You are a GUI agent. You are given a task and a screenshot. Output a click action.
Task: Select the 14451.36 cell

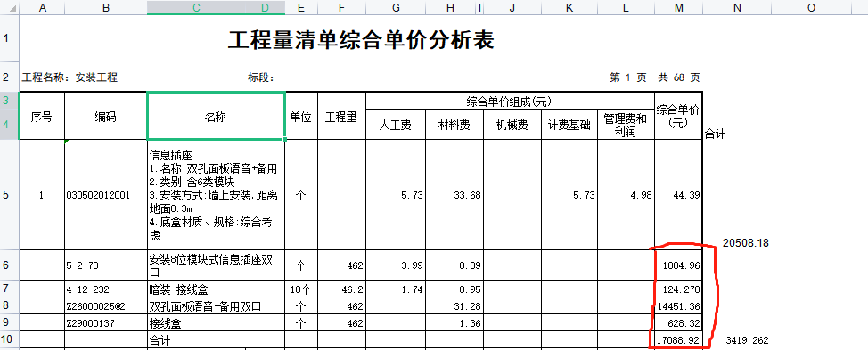tap(679, 306)
